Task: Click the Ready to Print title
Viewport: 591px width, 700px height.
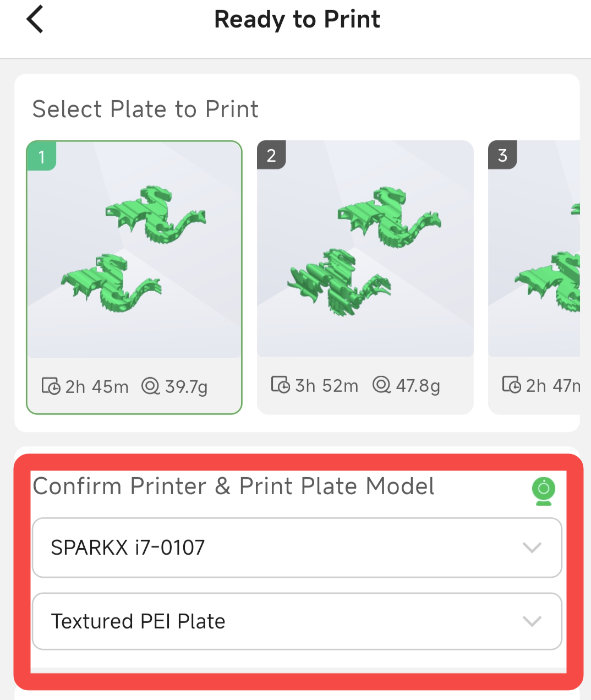Action: click(297, 19)
